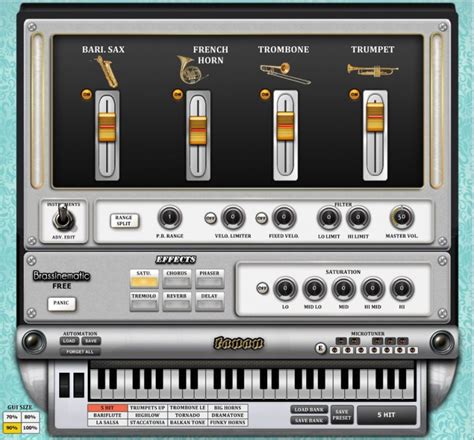Toggle the Saturation OFF switch

point(263,288)
